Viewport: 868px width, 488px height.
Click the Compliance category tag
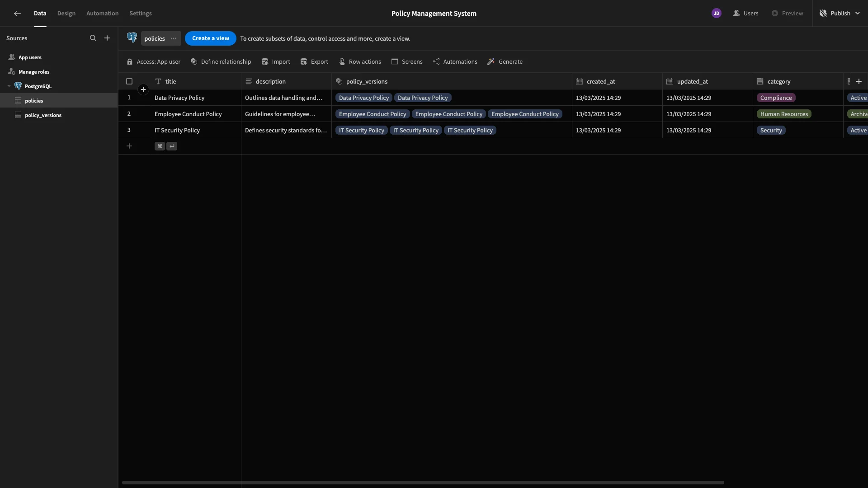click(776, 98)
